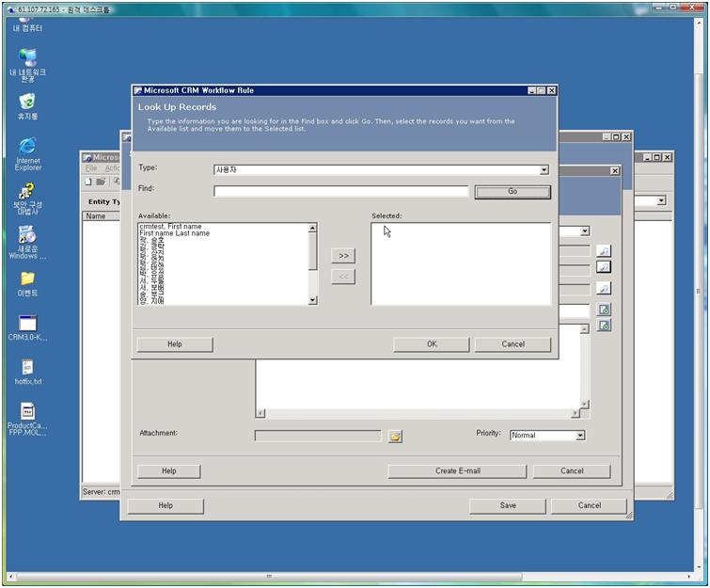Click Help in the Create E-mail dialog

coord(169,471)
